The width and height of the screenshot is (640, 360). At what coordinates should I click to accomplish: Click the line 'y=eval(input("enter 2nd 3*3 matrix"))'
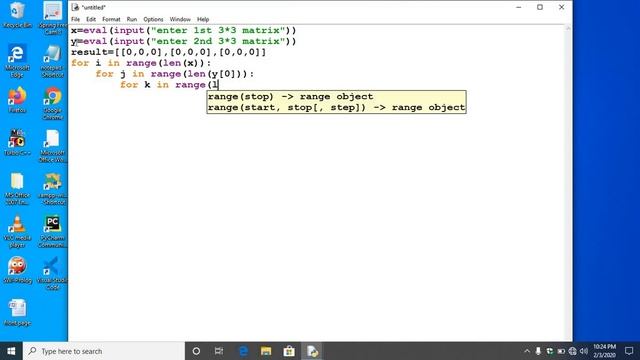184,41
